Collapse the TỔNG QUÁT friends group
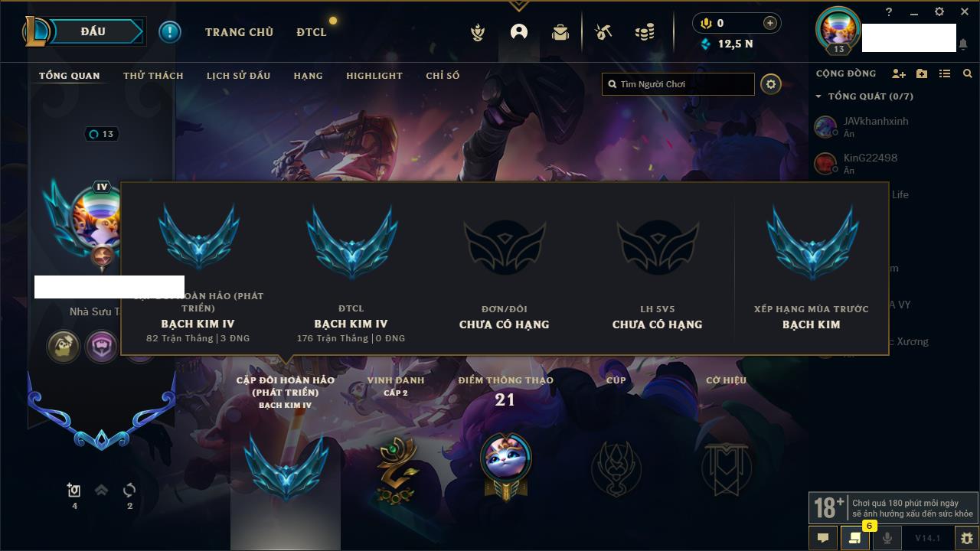The width and height of the screenshot is (980, 551). (818, 96)
